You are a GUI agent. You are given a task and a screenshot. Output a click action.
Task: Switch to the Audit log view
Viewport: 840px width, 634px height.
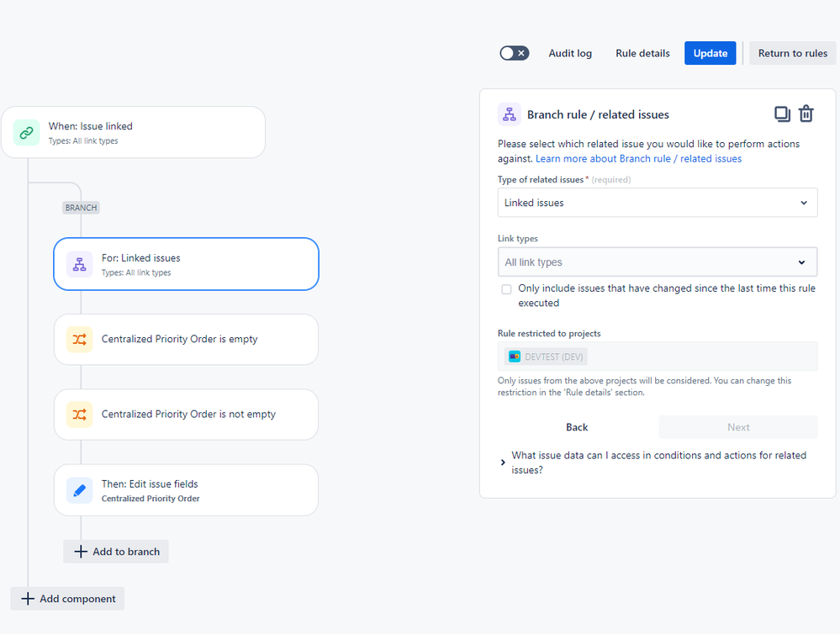570,53
